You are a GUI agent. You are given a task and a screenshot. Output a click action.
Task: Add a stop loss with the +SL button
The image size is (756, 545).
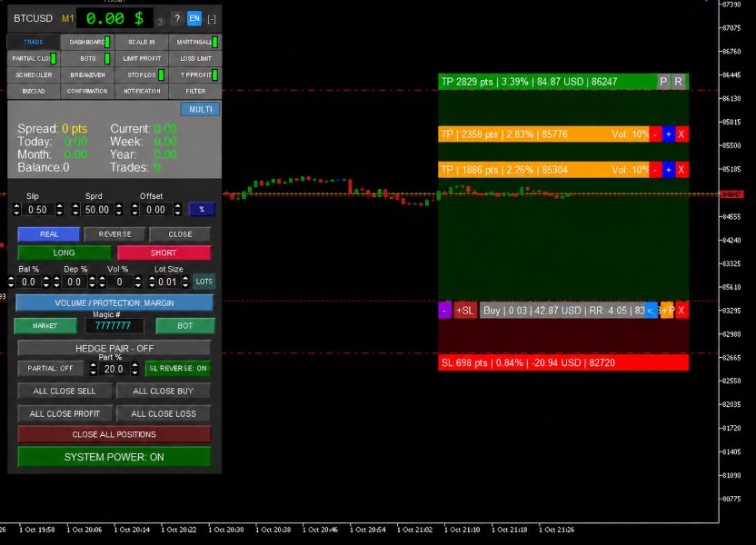[x=465, y=311]
